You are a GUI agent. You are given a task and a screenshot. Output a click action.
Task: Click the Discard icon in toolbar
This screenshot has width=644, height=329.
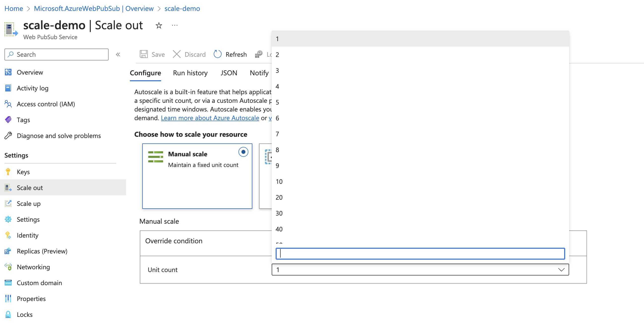176,54
